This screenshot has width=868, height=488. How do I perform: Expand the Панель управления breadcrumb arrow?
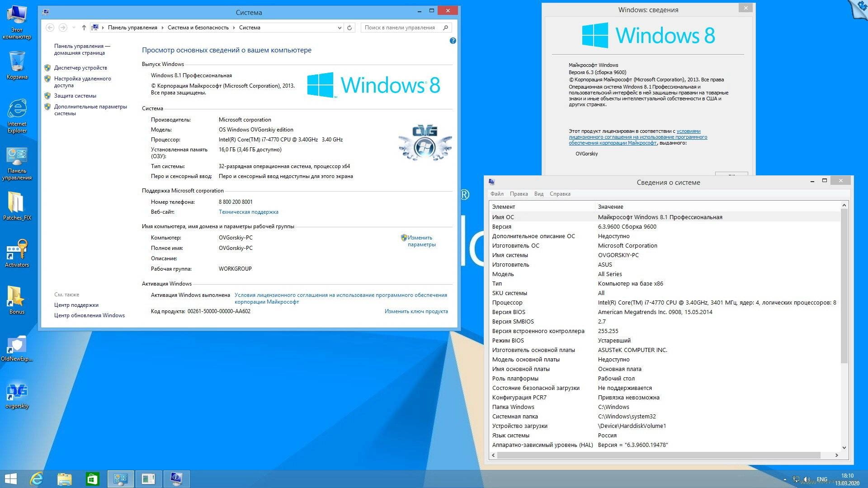[162, 28]
